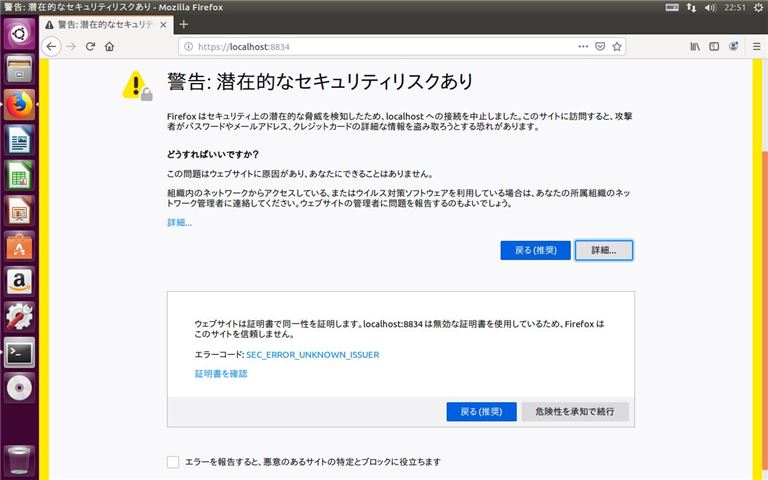Screen dimensions: 768x480
Task: Open a new tab with plus
Action: point(184,24)
